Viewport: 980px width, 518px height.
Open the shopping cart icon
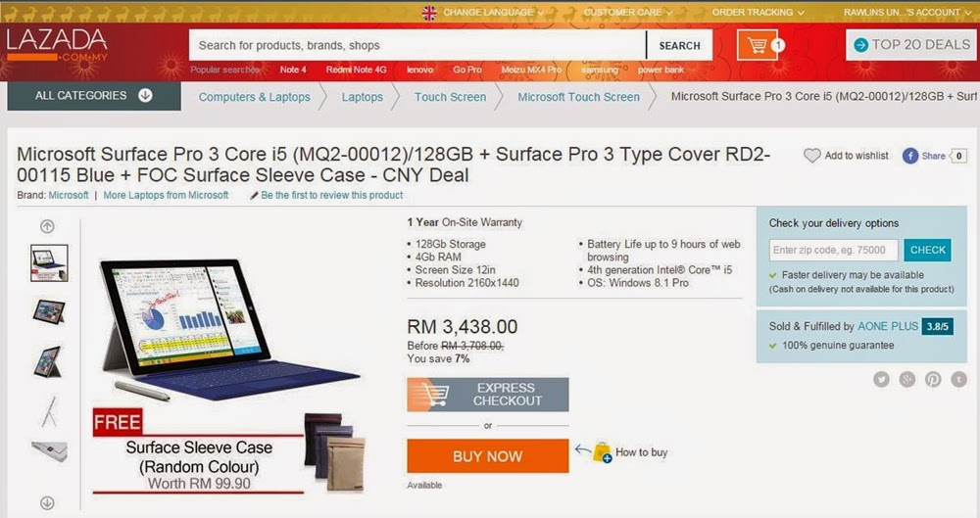click(x=757, y=46)
